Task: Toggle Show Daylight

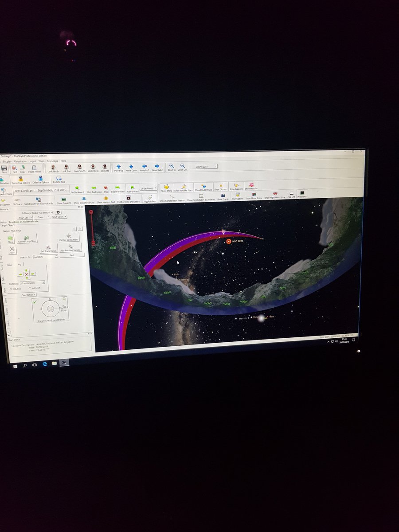Action: tap(64, 201)
